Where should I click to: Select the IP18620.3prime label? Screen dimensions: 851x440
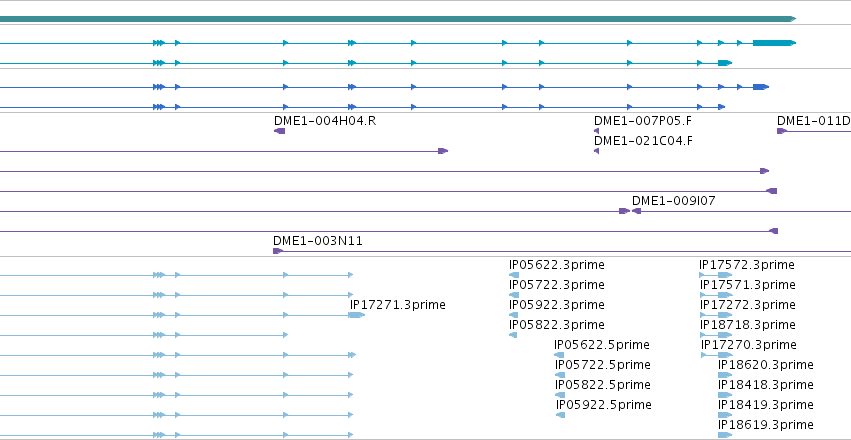click(766, 365)
